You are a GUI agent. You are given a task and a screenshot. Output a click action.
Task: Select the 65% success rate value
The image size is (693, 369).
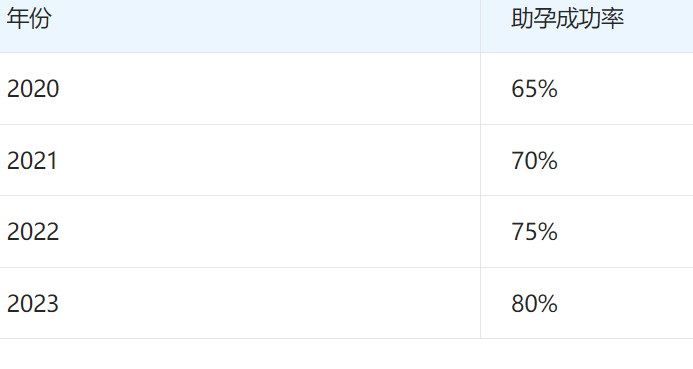534,89
